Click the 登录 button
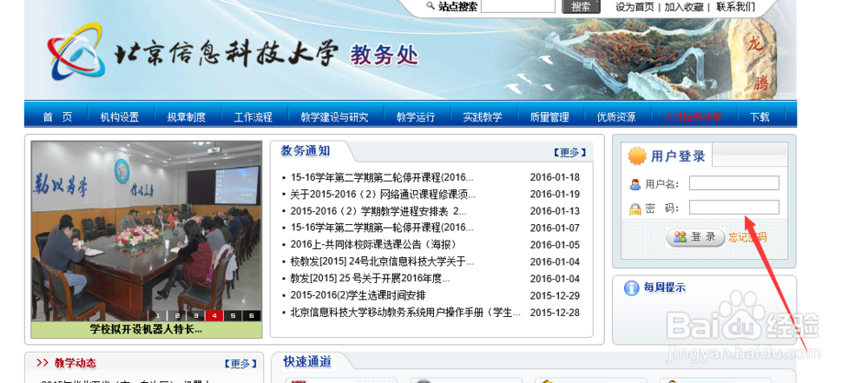Viewport: 868px width, 383px height. click(x=695, y=237)
